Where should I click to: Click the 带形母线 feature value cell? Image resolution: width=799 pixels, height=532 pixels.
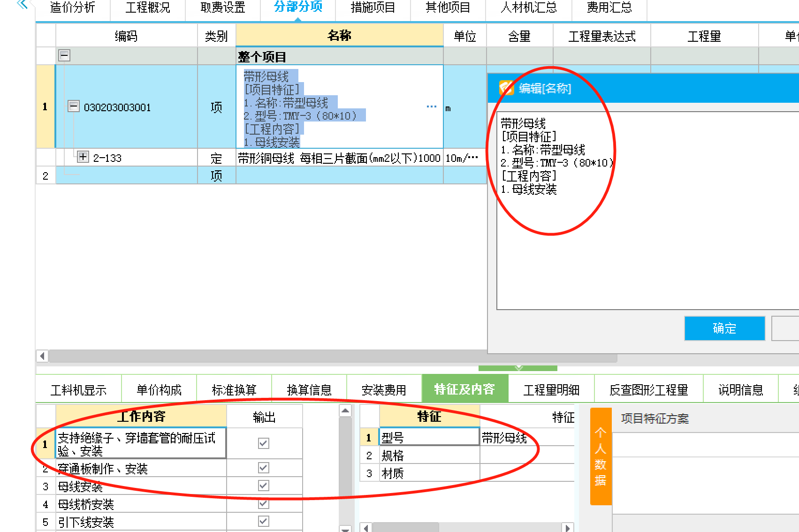click(x=527, y=437)
